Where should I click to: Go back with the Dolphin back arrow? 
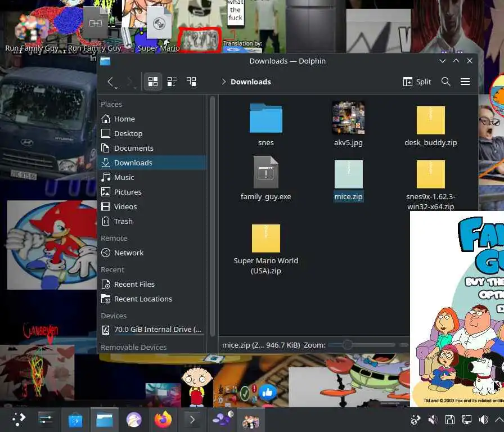coord(110,82)
